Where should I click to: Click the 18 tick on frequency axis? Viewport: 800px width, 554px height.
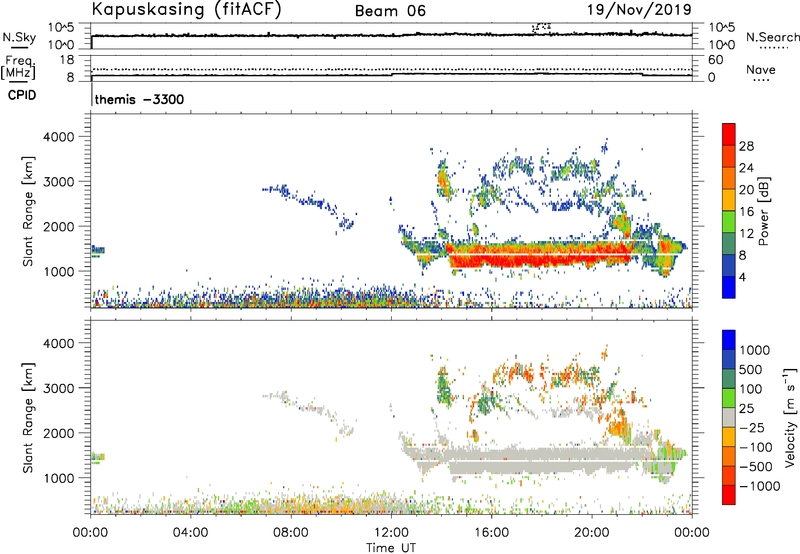[x=67, y=60]
